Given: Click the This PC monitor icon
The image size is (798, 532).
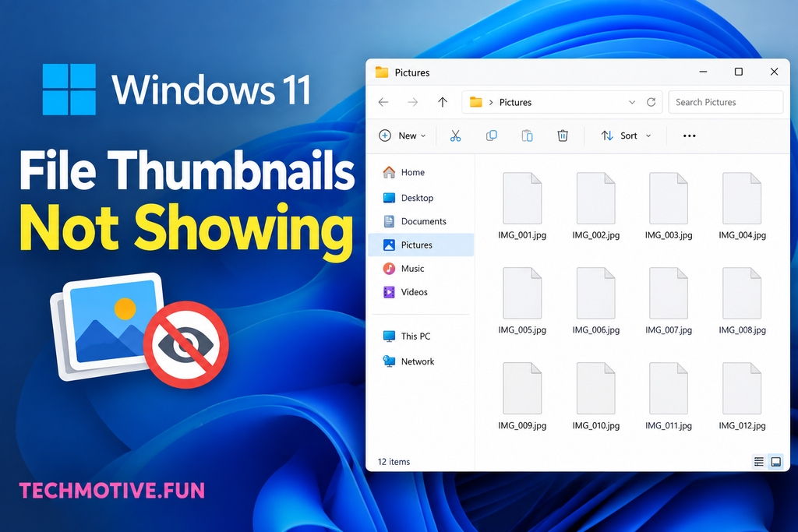Looking at the screenshot, I should pos(389,336).
